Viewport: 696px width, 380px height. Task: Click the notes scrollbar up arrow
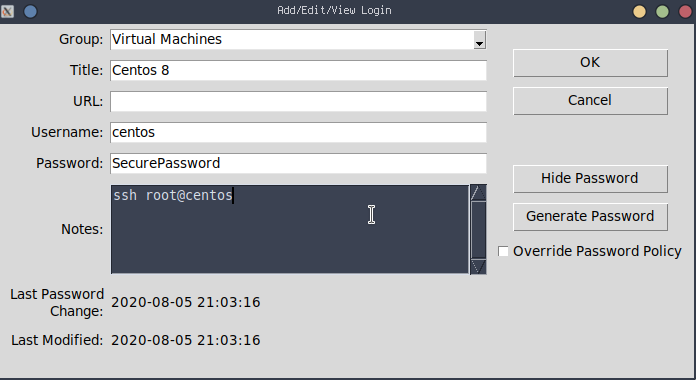478,193
